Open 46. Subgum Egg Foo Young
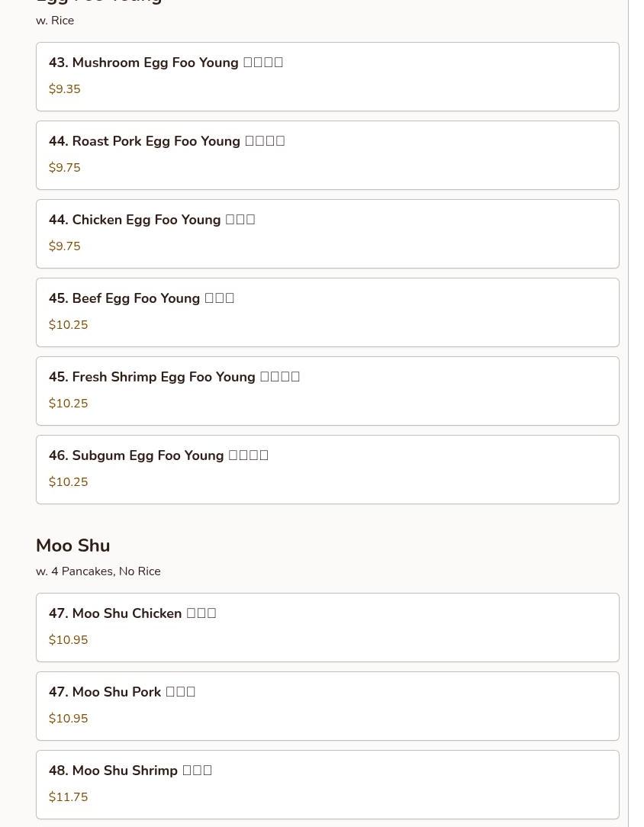This screenshot has width=644, height=827. click(327, 469)
